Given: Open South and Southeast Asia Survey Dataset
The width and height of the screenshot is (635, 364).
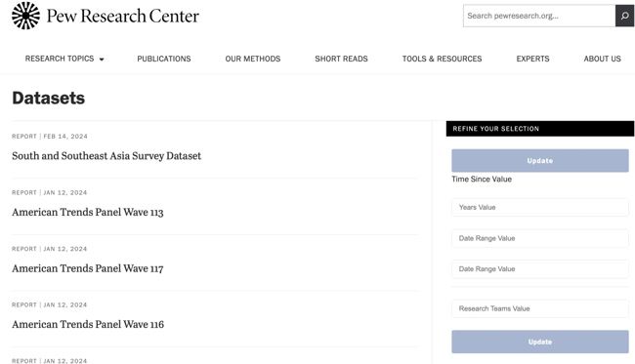Looking at the screenshot, I should click(x=106, y=156).
